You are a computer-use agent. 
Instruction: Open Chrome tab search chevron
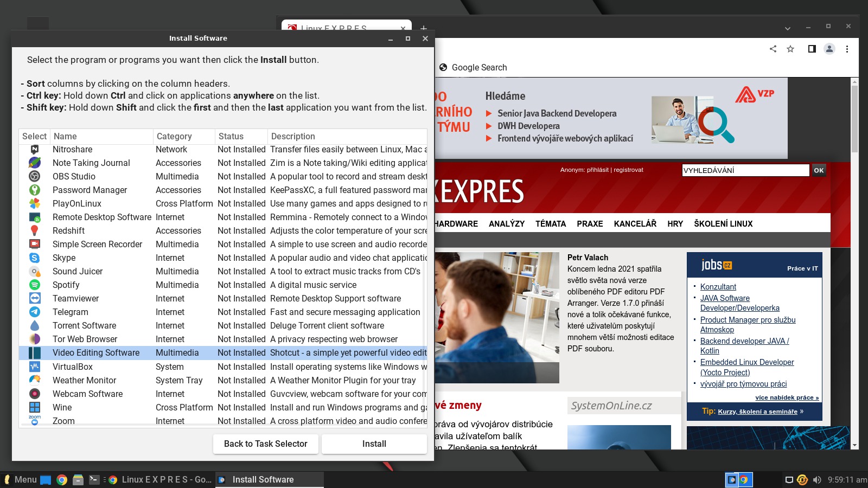click(x=787, y=28)
